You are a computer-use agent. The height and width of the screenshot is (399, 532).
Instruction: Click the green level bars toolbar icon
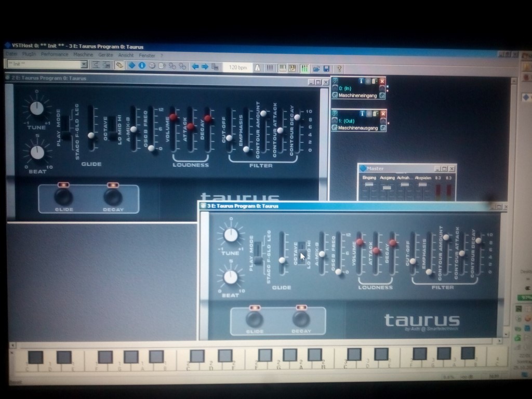point(304,69)
